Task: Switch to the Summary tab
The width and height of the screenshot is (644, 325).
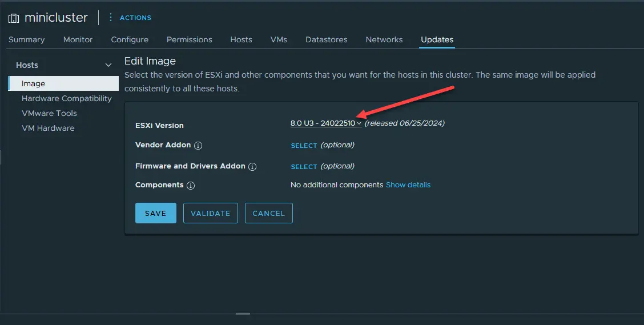Action: [26, 39]
